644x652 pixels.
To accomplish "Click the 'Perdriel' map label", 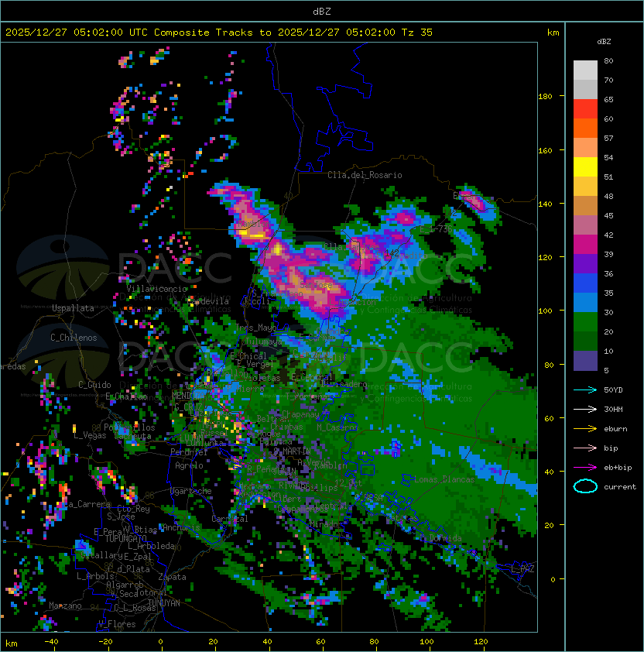I will (x=189, y=451).
